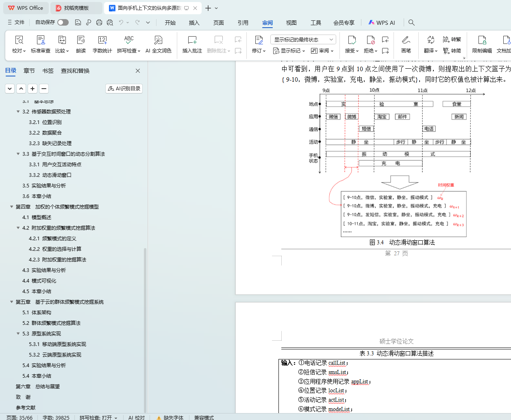Collapse the 第四章 chapter tree node
Screen dimensions: 511x420
(x=12, y=207)
